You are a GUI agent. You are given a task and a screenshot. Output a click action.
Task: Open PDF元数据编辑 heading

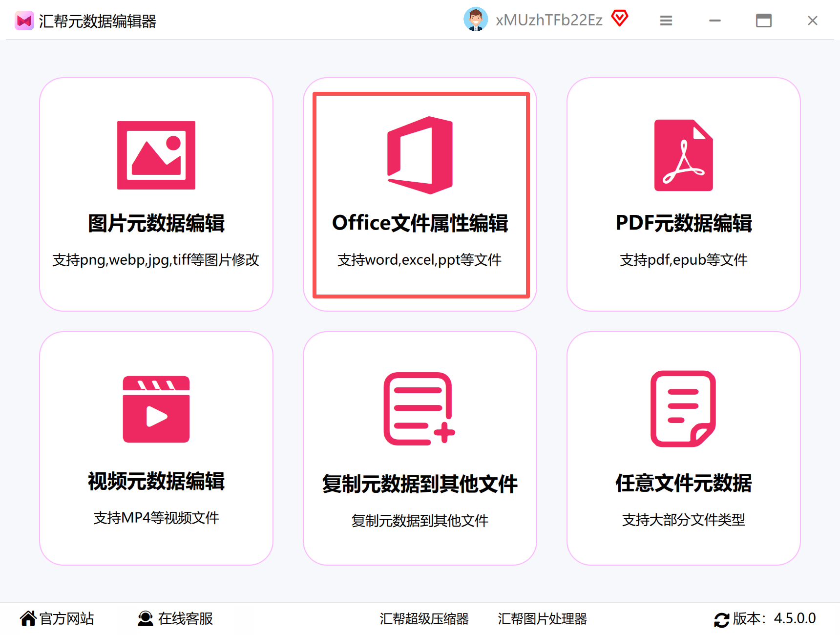click(x=684, y=223)
